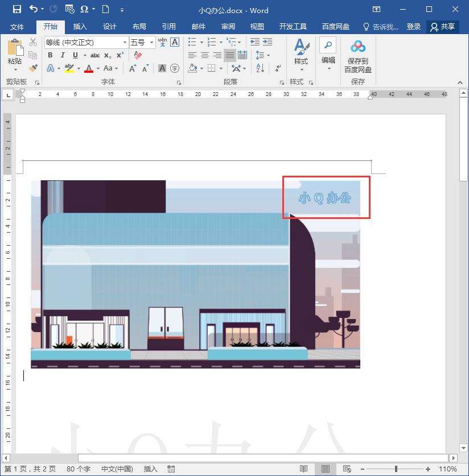This screenshot has width=469, height=476.
Task: Switch to Web Layout view
Action: pyautogui.click(x=347, y=469)
